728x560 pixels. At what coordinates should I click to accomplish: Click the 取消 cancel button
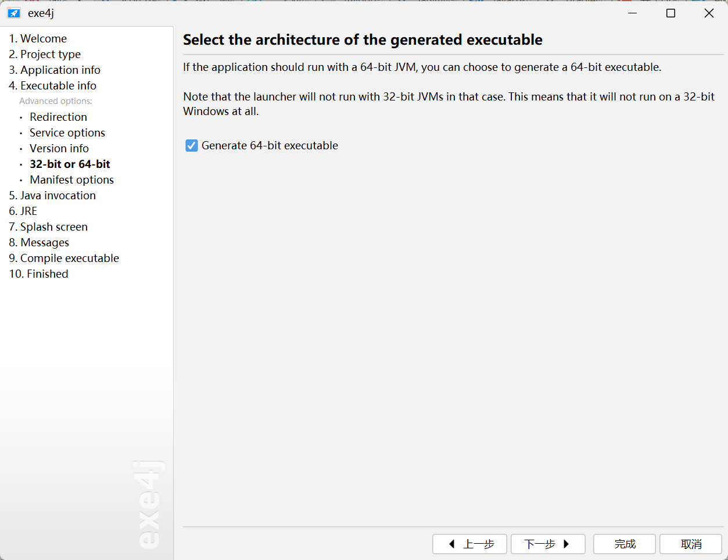[x=691, y=544]
